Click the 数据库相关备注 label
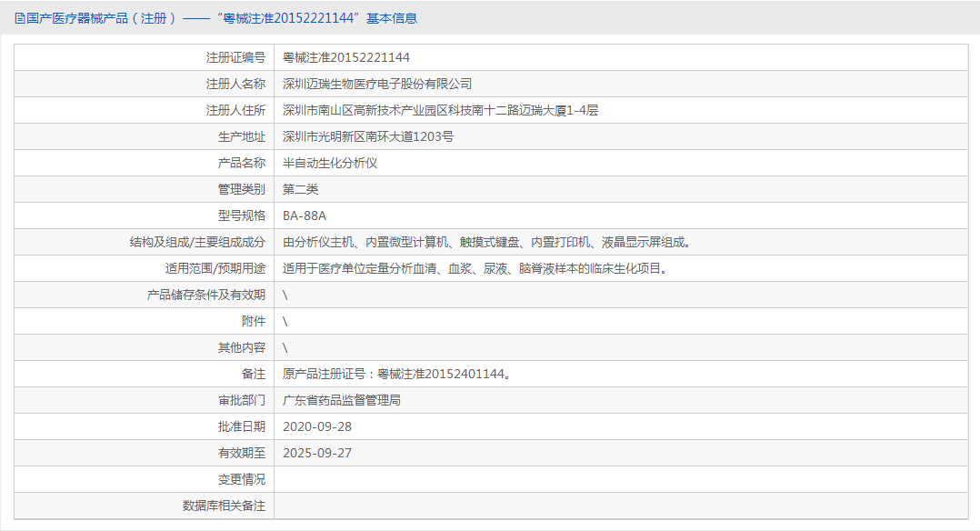The height and width of the screenshot is (531, 980). [224, 506]
